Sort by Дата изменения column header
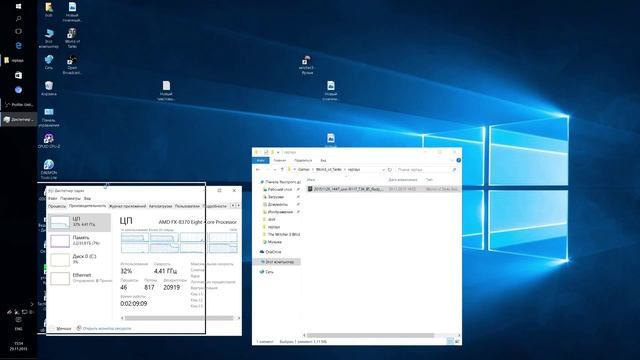The width and height of the screenshot is (640, 360). click(403, 180)
